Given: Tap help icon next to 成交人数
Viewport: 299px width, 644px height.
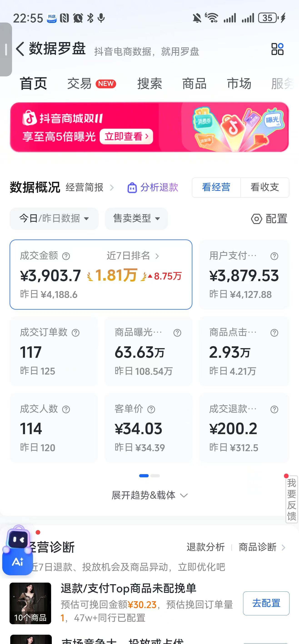Looking at the screenshot, I should pyautogui.click(x=66, y=410).
